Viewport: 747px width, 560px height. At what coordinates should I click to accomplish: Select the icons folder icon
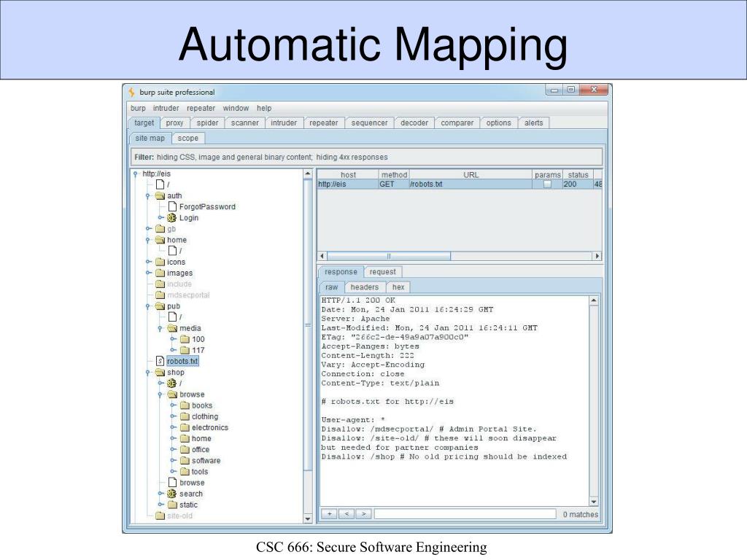[x=160, y=262]
